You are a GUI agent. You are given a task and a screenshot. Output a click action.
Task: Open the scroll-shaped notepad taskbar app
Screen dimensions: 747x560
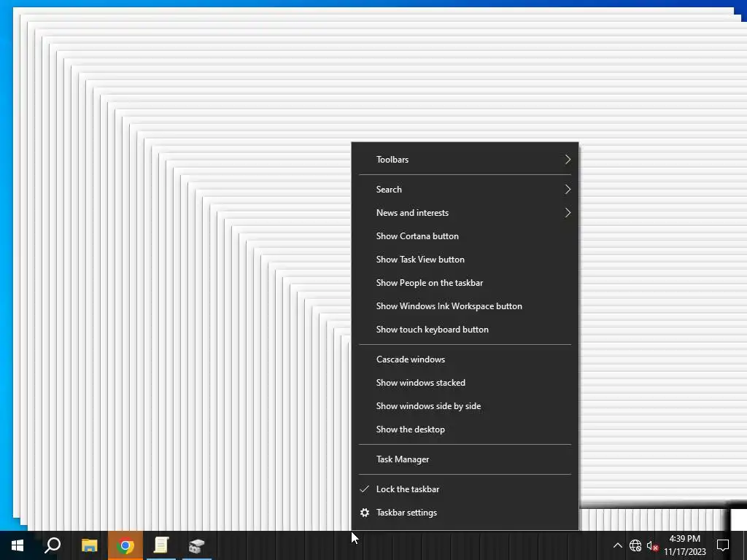coord(161,545)
